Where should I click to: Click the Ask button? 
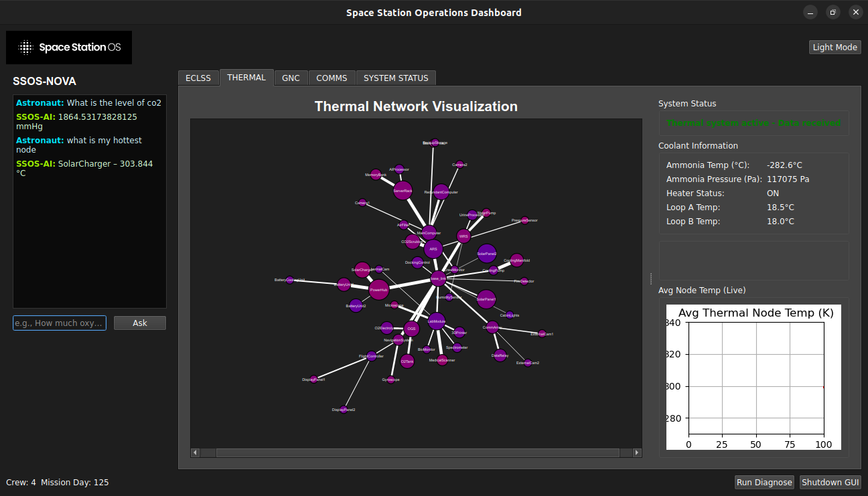(x=140, y=323)
